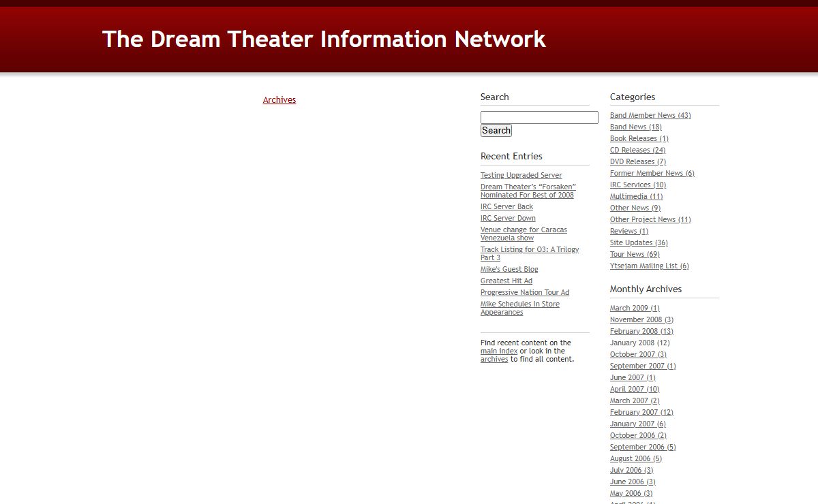This screenshot has height=504, width=818.
Task: Open January 2007 (6) archive
Action: pos(638,424)
